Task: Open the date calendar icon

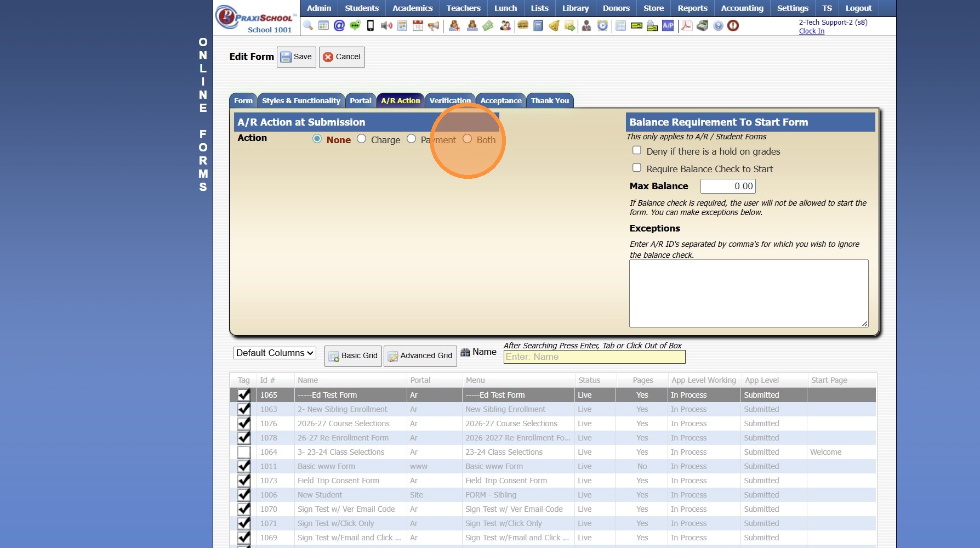Action: pyautogui.click(x=418, y=26)
